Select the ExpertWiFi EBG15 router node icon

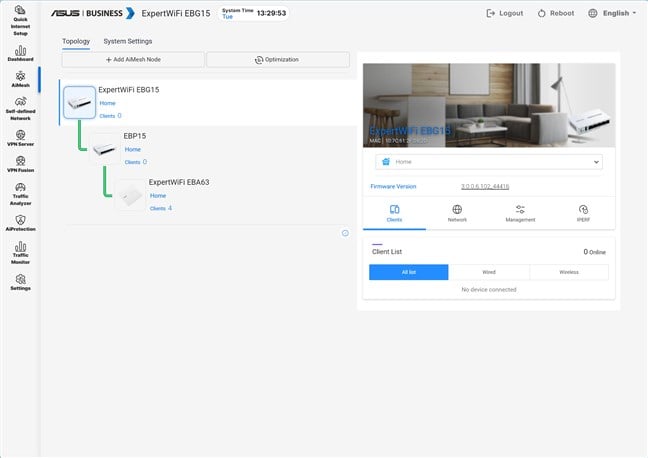click(79, 102)
